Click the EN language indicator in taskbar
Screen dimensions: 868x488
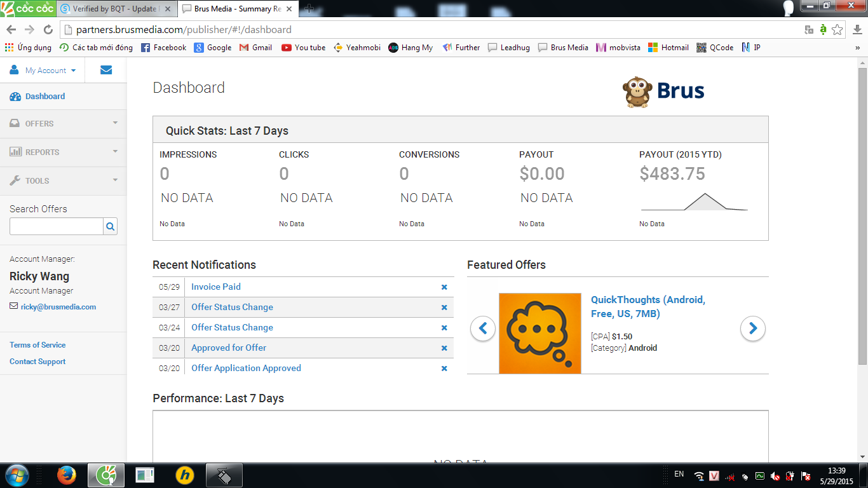[679, 474]
